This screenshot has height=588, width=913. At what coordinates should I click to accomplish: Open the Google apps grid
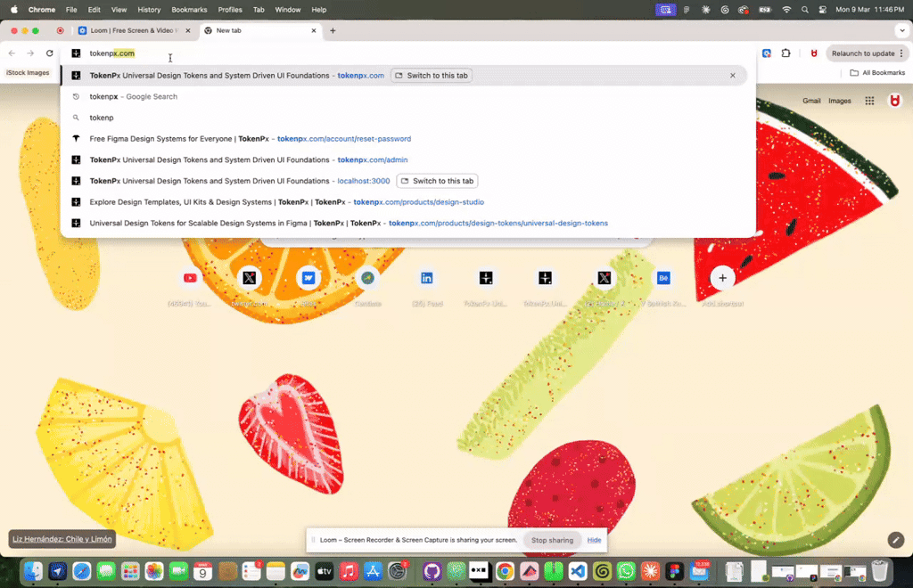(869, 101)
